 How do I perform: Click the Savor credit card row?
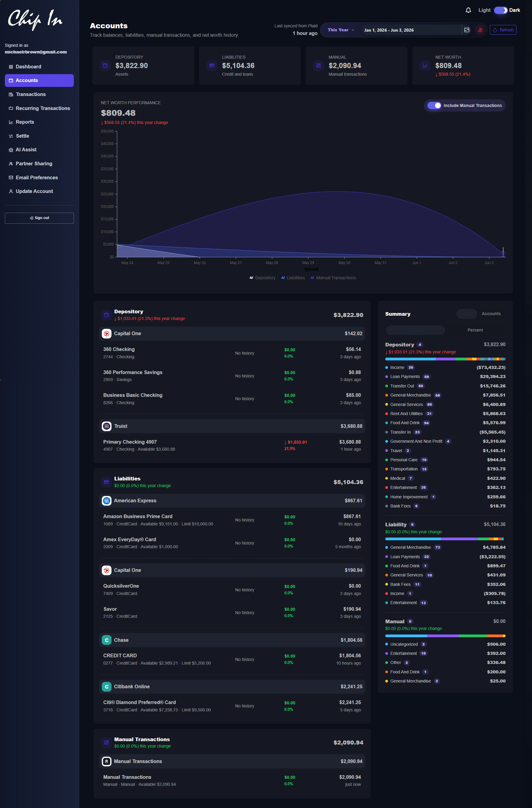point(232,613)
